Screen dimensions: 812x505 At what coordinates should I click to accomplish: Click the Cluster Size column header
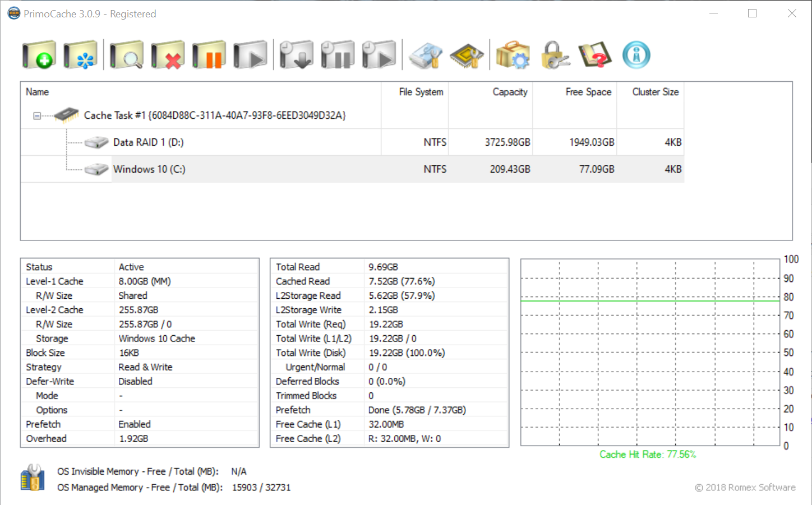650,92
